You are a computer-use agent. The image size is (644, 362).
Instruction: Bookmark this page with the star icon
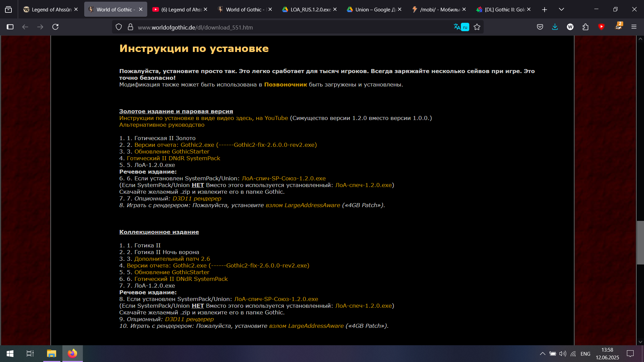[x=477, y=27]
